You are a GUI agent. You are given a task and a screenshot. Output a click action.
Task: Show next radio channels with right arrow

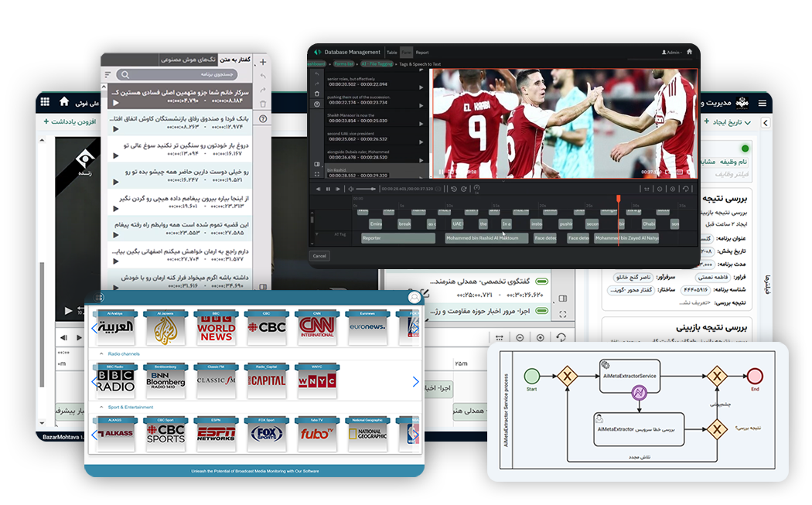point(415,382)
